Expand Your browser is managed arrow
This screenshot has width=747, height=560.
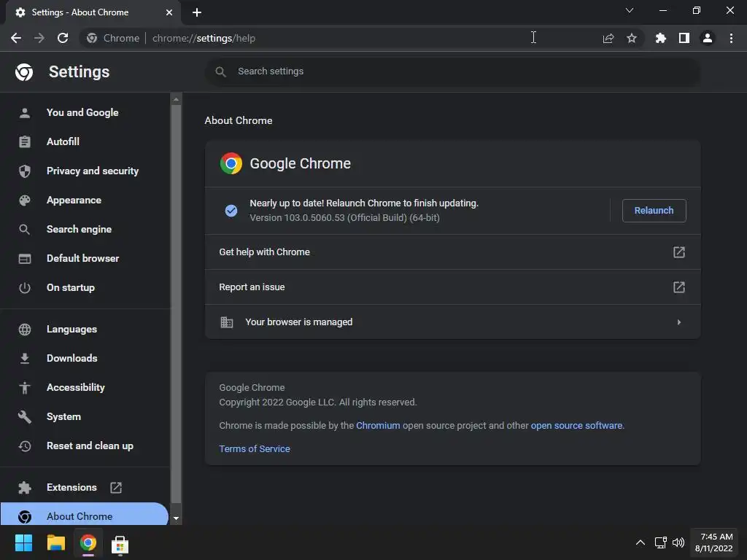point(679,322)
